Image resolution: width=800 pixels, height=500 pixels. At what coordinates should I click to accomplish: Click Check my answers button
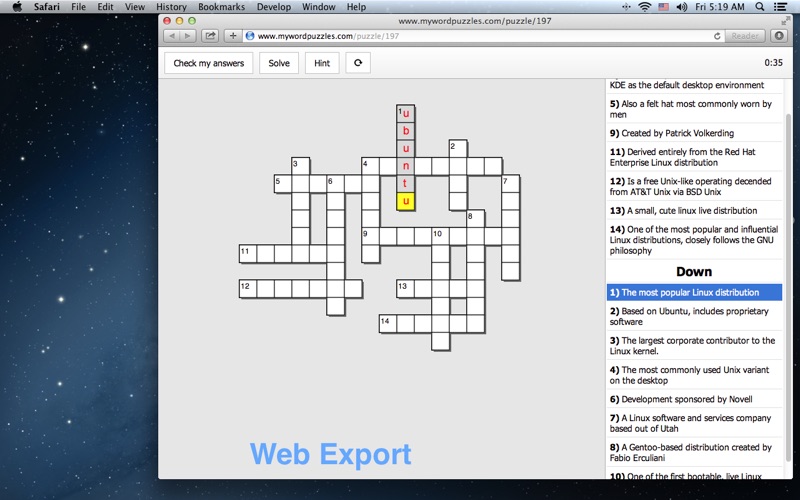[x=209, y=63]
